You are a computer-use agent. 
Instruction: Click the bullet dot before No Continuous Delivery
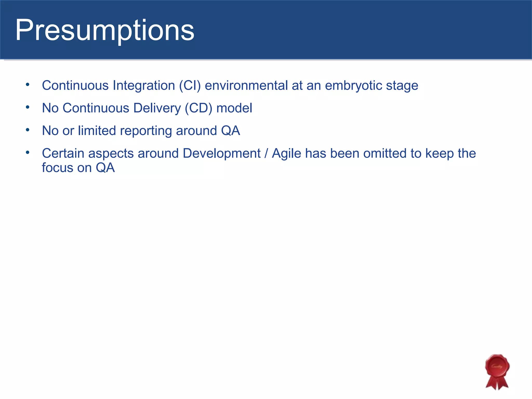tap(28, 107)
